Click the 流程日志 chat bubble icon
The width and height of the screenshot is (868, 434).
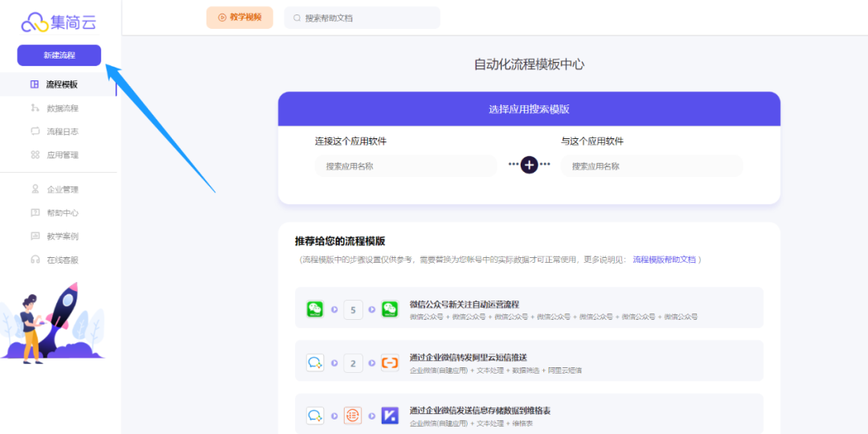click(x=35, y=131)
